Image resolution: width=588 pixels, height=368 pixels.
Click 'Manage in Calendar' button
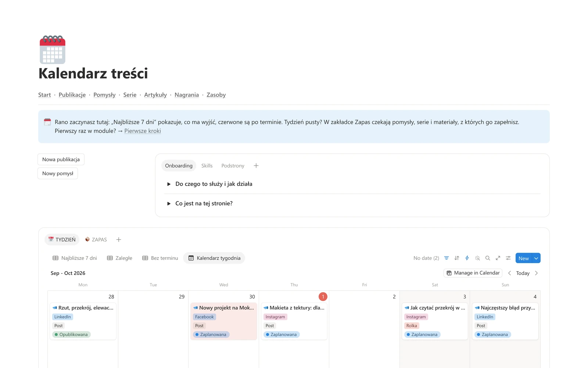coord(473,273)
